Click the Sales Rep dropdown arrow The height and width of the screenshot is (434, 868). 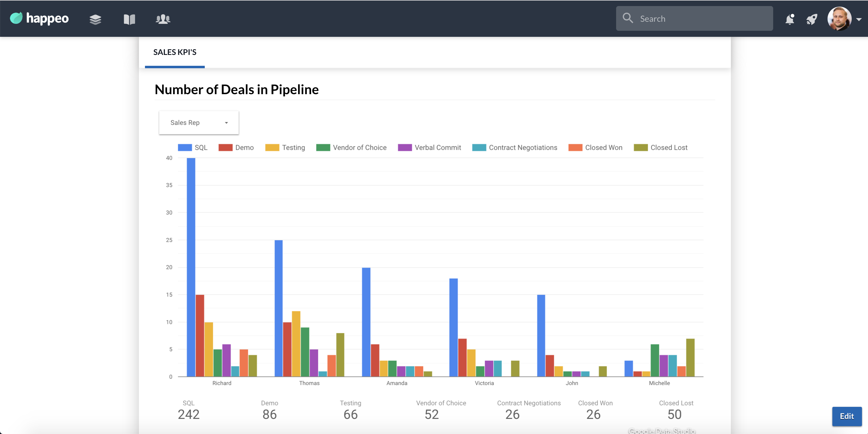[x=227, y=123]
